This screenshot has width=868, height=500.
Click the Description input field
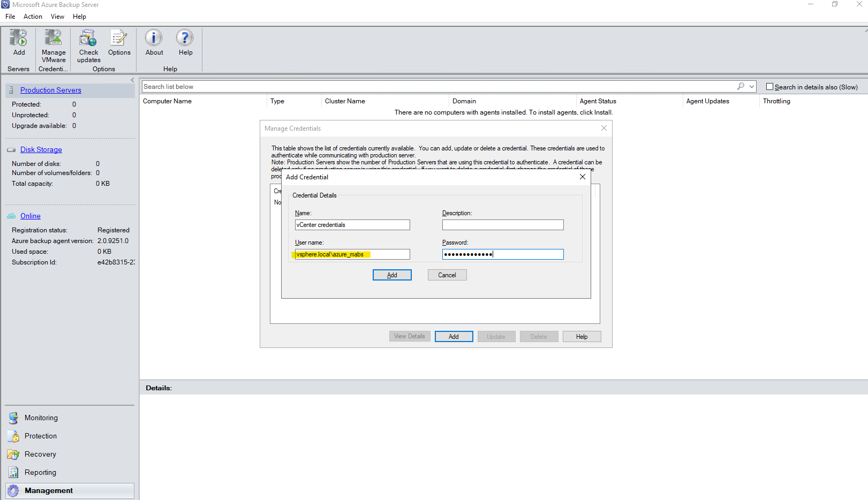pyautogui.click(x=503, y=225)
